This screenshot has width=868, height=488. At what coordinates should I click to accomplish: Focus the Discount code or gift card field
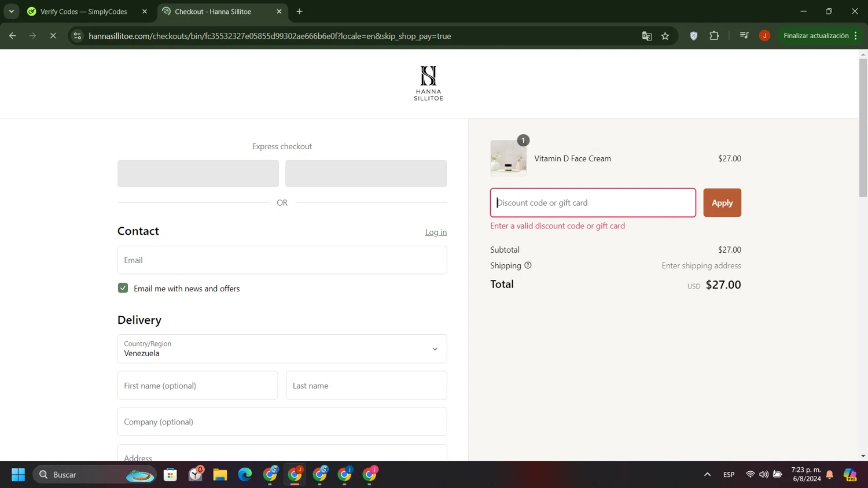click(x=593, y=203)
